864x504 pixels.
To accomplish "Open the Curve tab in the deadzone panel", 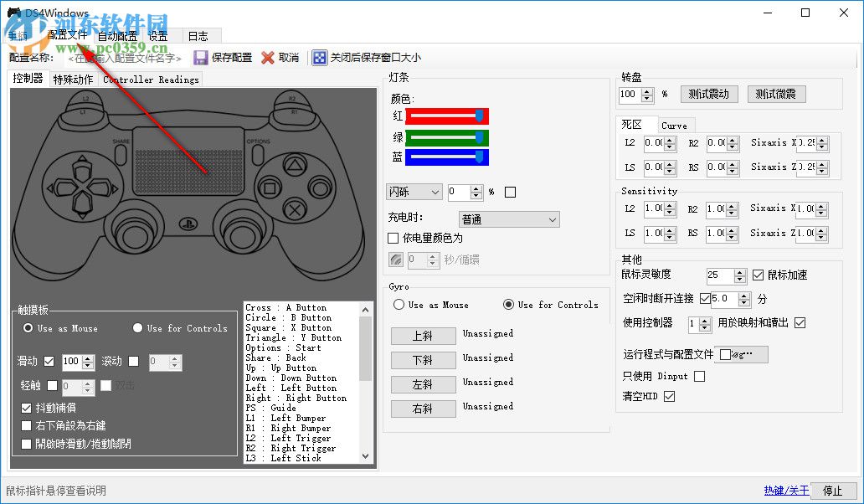I will (675, 124).
